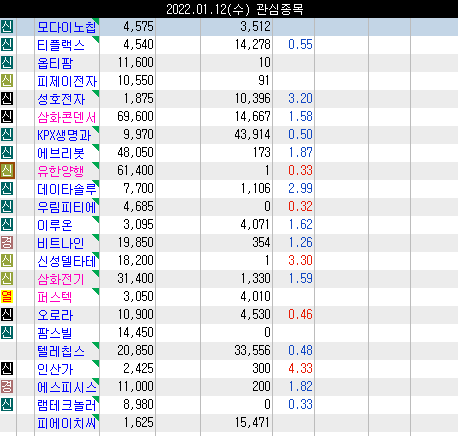The width and height of the screenshot is (458, 436).
Task: Click the title 2022.01.12(수) 관심종목
Action: (x=235, y=9)
